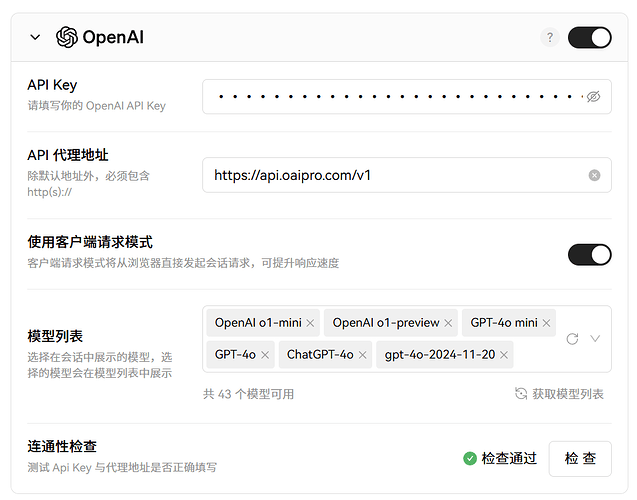The height and width of the screenshot is (500, 637).
Task: Reveal the API Key with the eye icon
Action: click(x=593, y=97)
